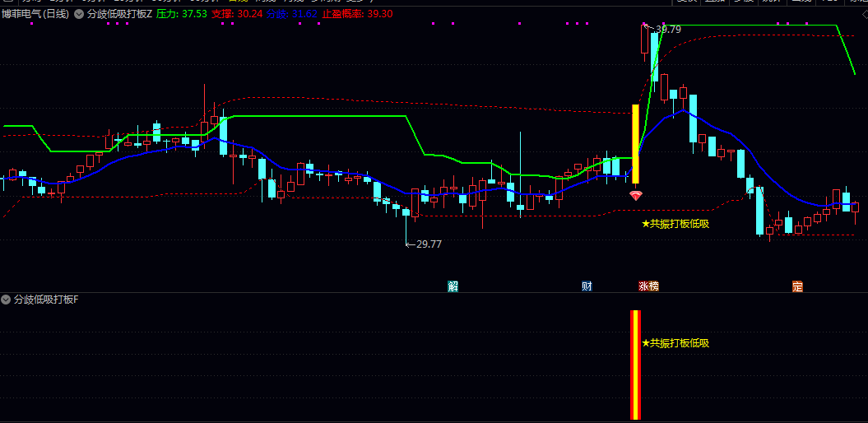Click the 止盈概率: 39.30 value
This screenshot has width=868, height=423.
click(x=358, y=14)
